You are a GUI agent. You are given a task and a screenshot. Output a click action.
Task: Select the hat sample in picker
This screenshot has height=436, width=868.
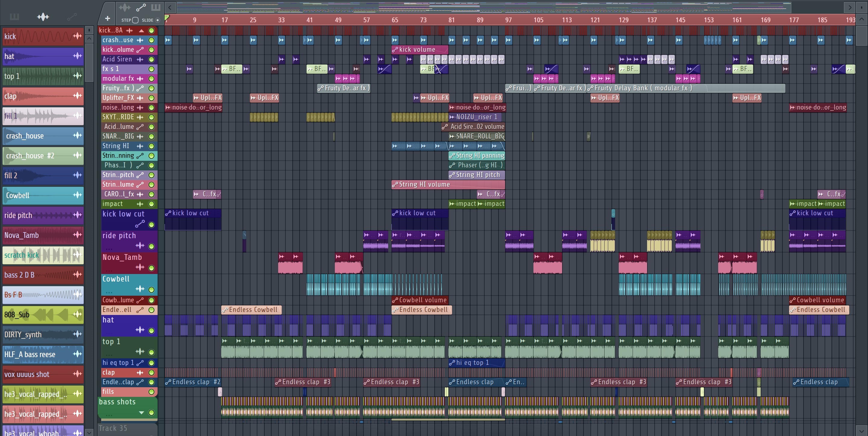[x=43, y=56]
